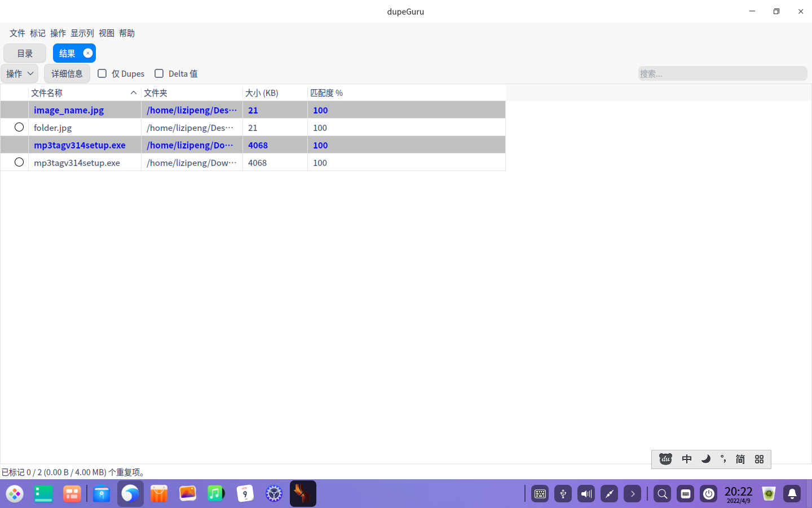The height and width of the screenshot is (508, 812).
Task: Open the launcher icon in the dock
Action: pyautogui.click(x=15, y=494)
